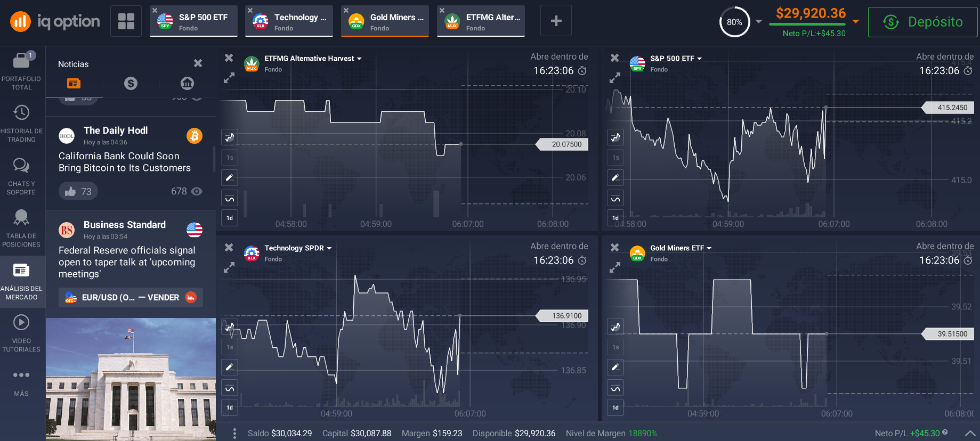Select the news feed icon in Noticias
This screenshot has height=441, width=980.
tap(74, 83)
